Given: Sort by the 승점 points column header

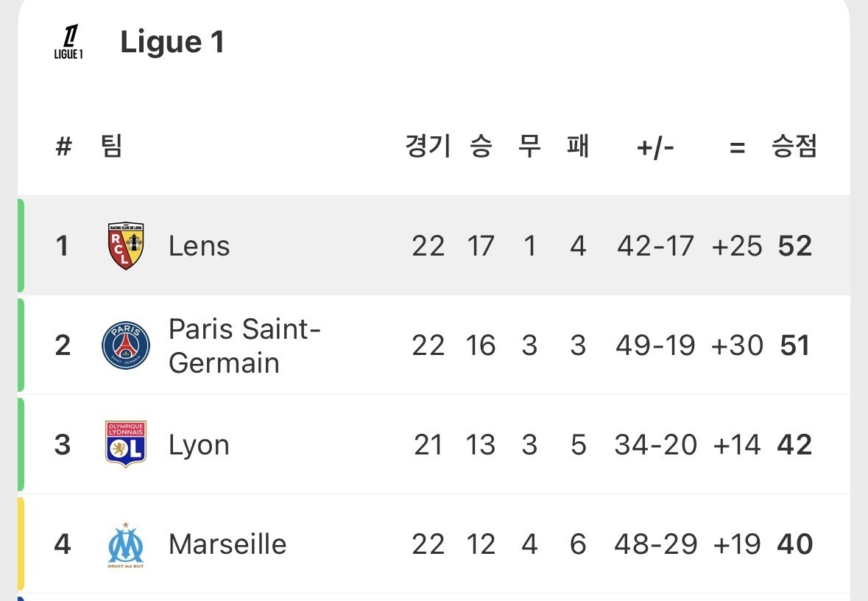Looking at the screenshot, I should (x=794, y=147).
